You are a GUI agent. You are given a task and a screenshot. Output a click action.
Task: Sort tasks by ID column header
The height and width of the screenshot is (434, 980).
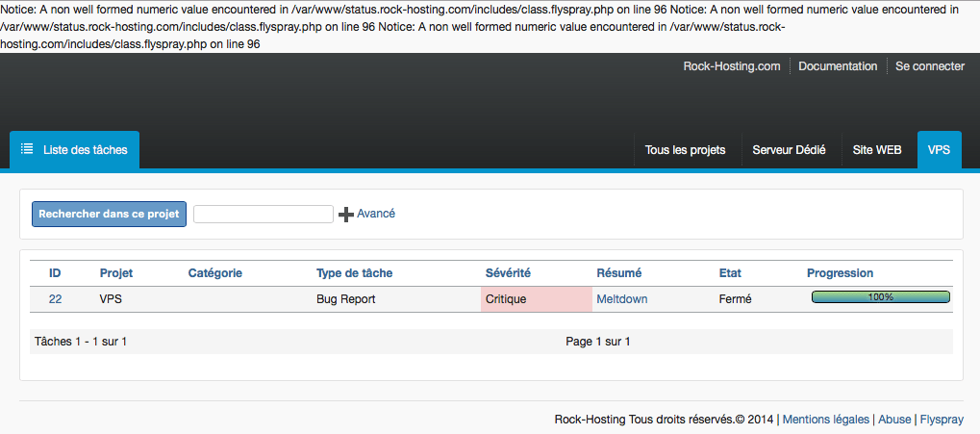[55, 273]
